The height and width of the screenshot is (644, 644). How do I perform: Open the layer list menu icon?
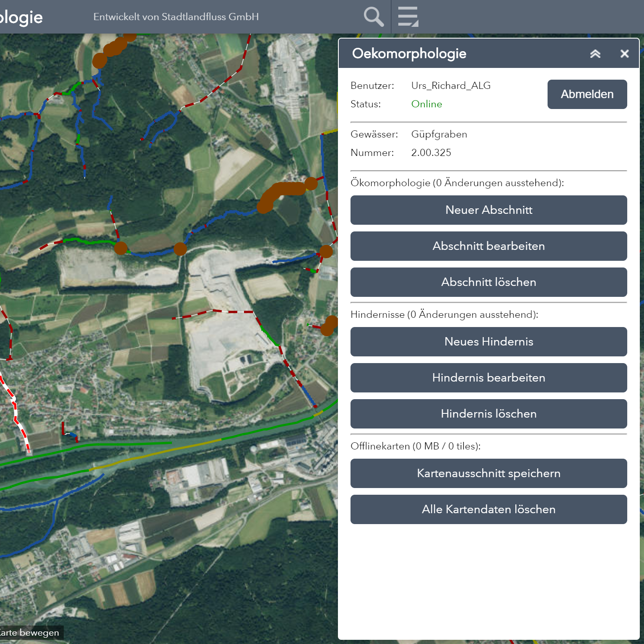click(x=408, y=17)
